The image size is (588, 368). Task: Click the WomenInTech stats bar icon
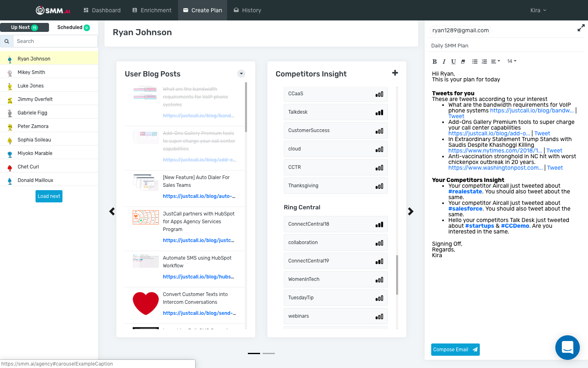pos(379,280)
